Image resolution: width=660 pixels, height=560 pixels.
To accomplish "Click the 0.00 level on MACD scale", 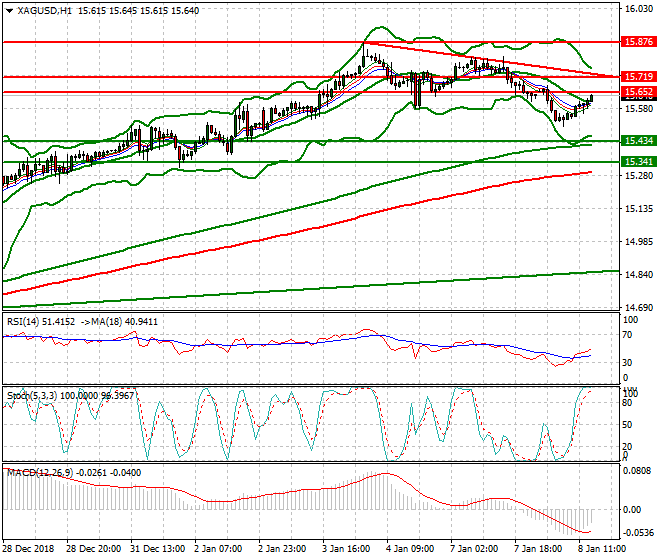I will [x=632, y=510].
